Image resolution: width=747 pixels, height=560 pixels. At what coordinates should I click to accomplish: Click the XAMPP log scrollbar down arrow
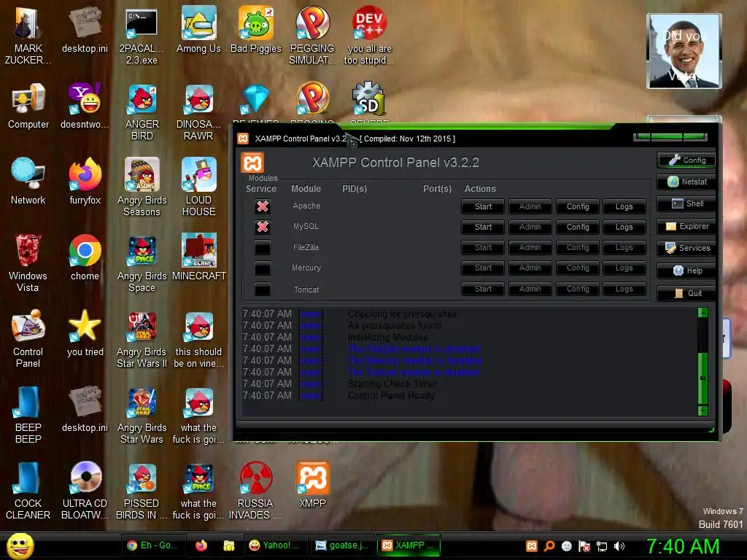tap(703, 411)
